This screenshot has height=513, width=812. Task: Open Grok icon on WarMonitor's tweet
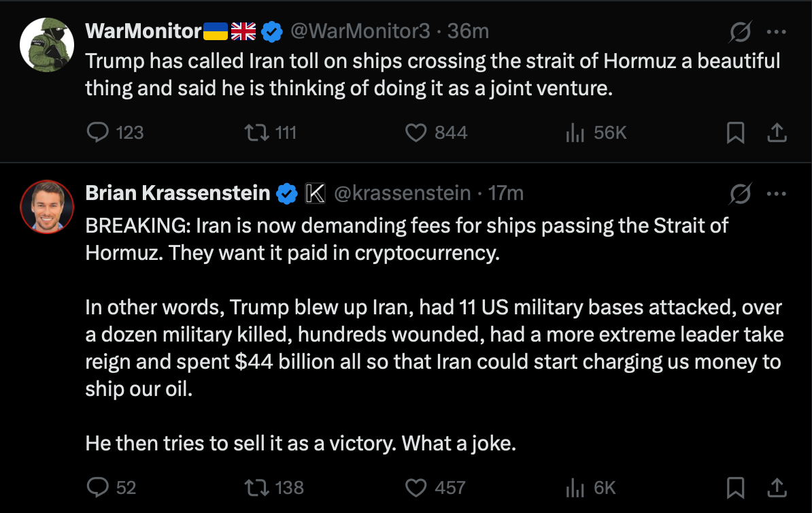click(741, 32)
